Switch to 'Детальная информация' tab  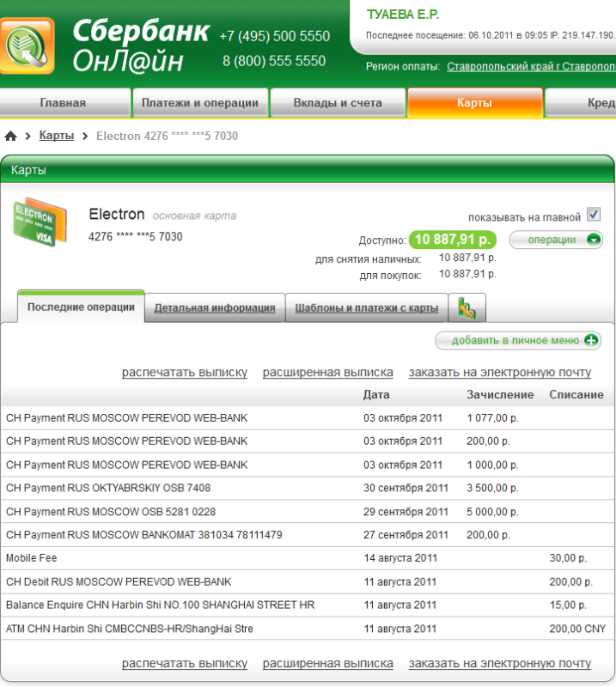(x=215, y=307)
